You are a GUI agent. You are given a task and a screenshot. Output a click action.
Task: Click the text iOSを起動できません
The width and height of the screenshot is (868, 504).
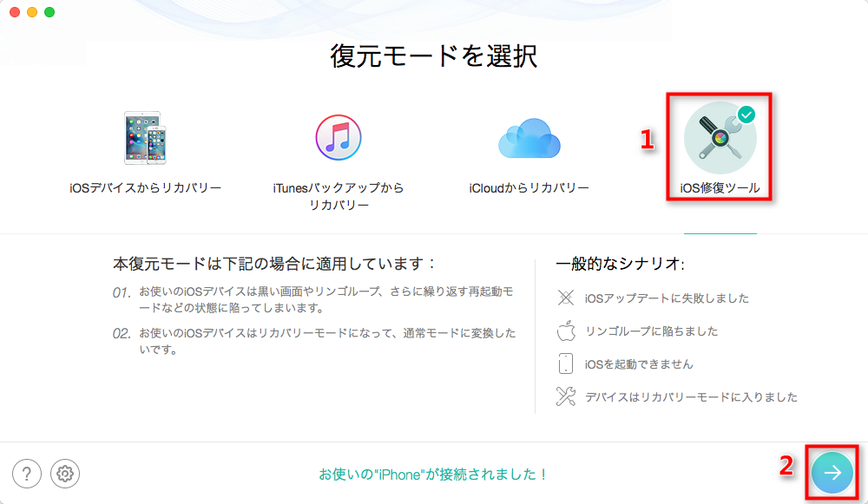639,364
